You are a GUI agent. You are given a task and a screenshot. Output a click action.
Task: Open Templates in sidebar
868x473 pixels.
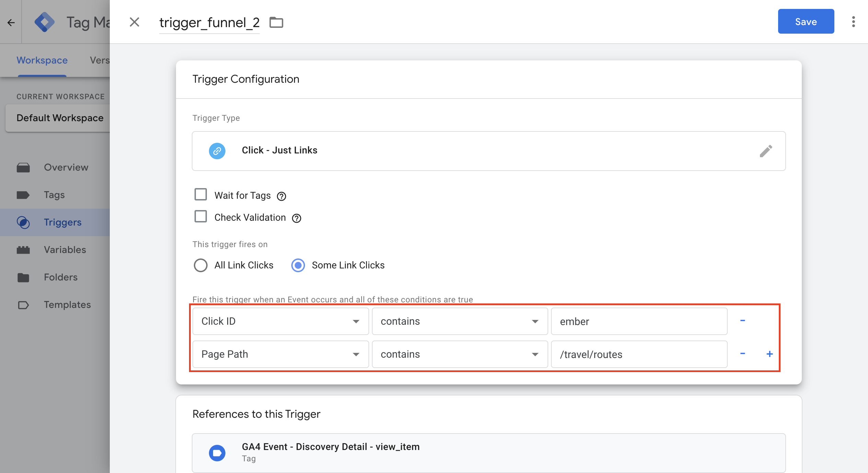pos(55,305)
